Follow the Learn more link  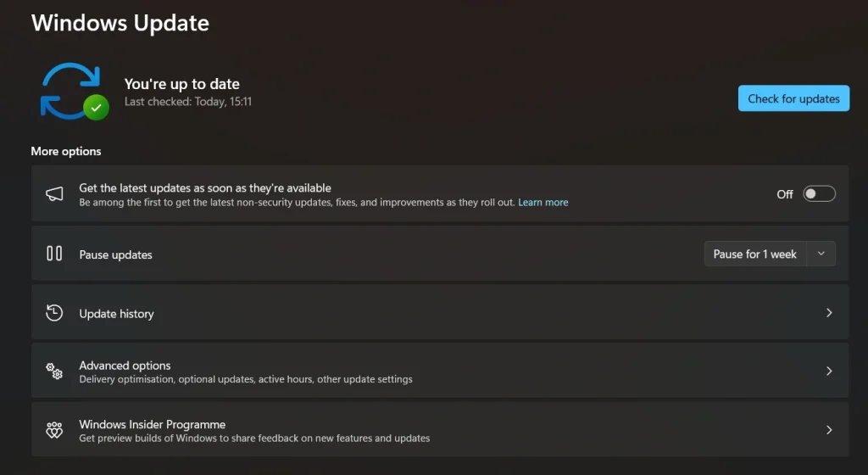[542, 203]
